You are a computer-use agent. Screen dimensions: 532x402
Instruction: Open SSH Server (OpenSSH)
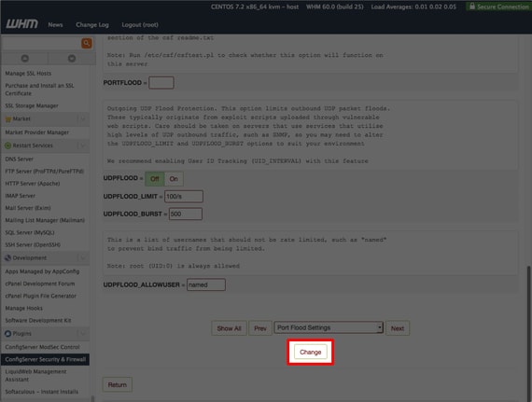click(33, 244)
